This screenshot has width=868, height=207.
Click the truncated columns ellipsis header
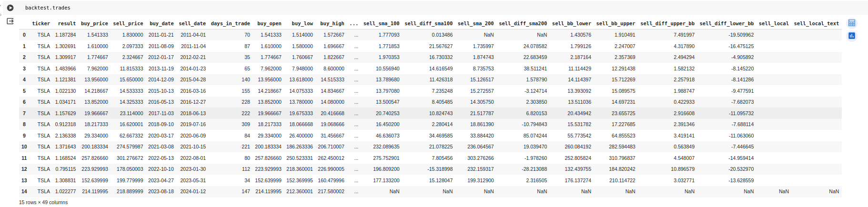[354, 23]
